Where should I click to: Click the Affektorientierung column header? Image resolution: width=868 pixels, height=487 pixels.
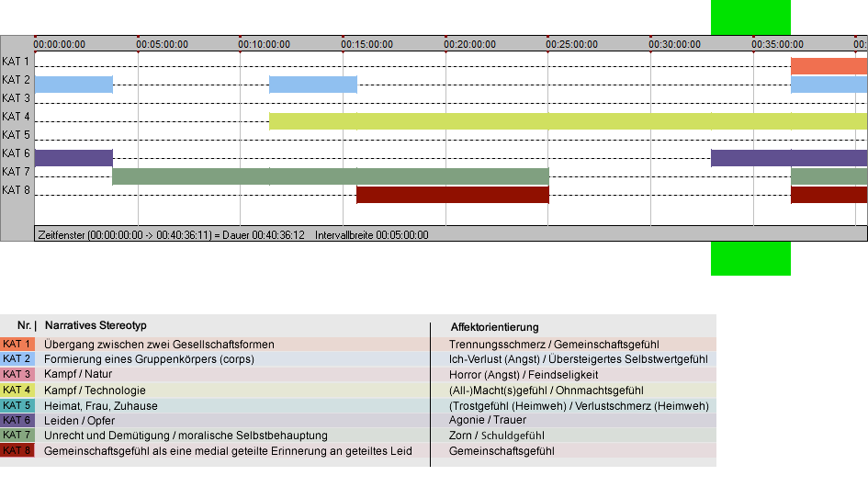point(494,327)
